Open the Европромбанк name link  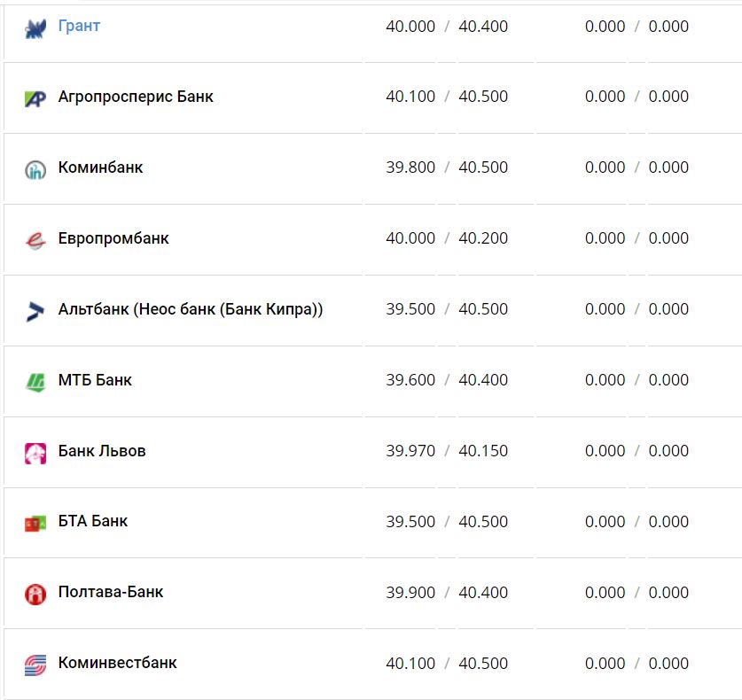pos(113,238)
